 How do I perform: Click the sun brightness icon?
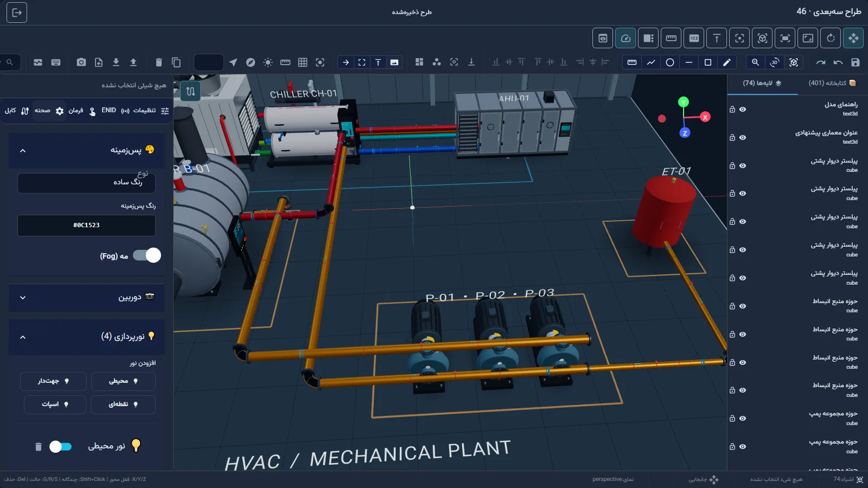(x=268, y=62)
